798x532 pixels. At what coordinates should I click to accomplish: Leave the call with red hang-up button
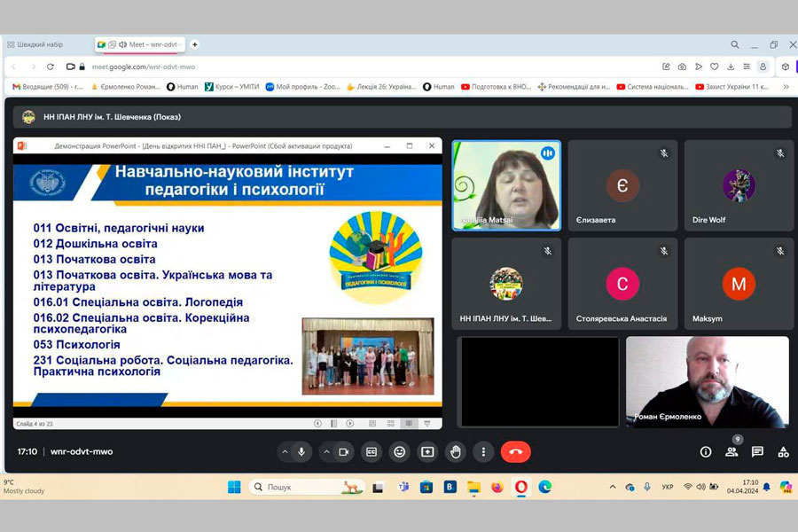tap(515, 451)
